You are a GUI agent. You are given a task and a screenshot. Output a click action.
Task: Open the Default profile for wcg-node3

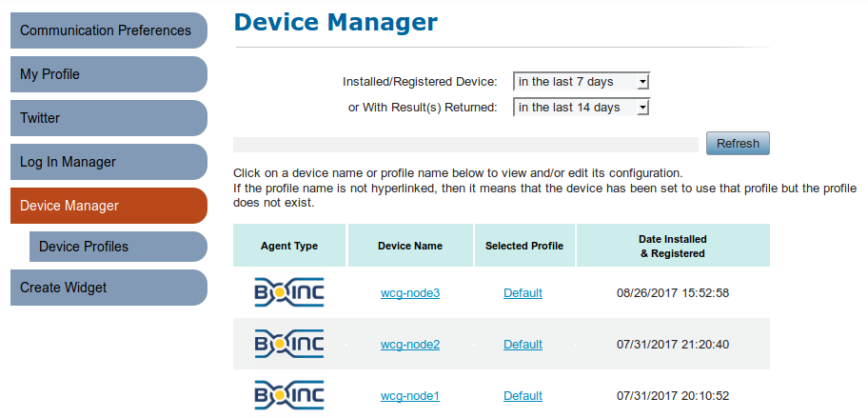coord(523,293)
